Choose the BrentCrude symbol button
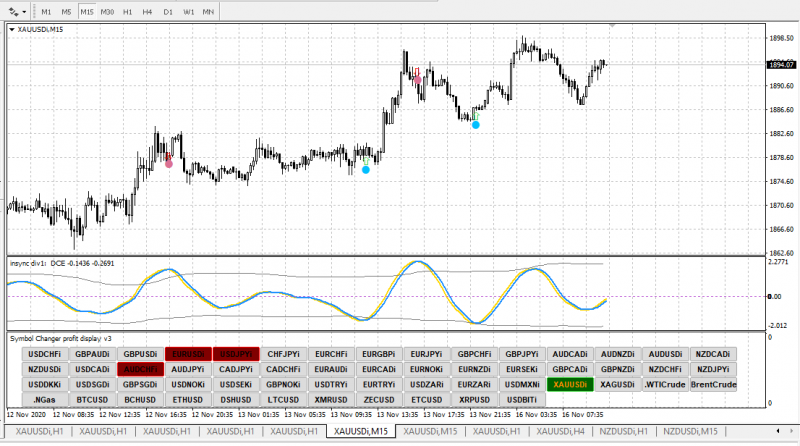 point(713,384)
